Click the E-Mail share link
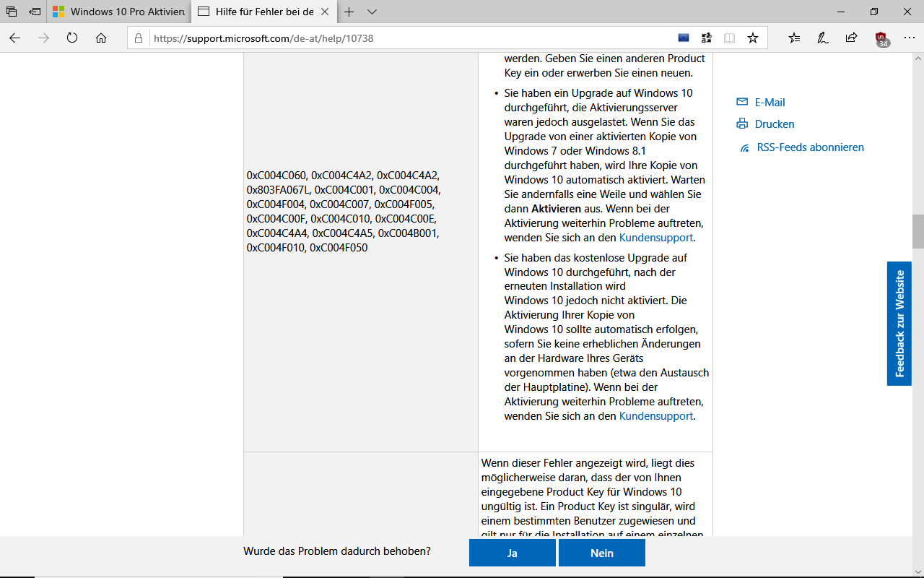This screenshot has height=578, width=924. (x=770, y=103)
